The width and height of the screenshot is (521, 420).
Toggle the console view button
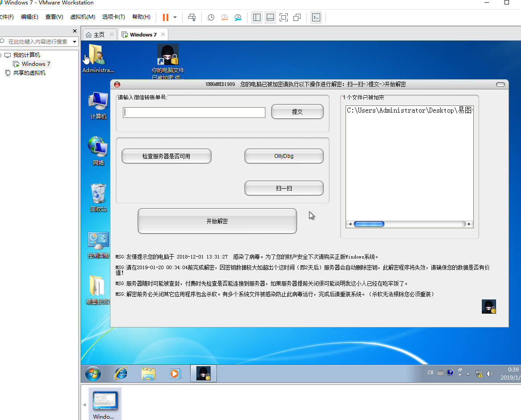pyautogui.click(x=316, y=17)
